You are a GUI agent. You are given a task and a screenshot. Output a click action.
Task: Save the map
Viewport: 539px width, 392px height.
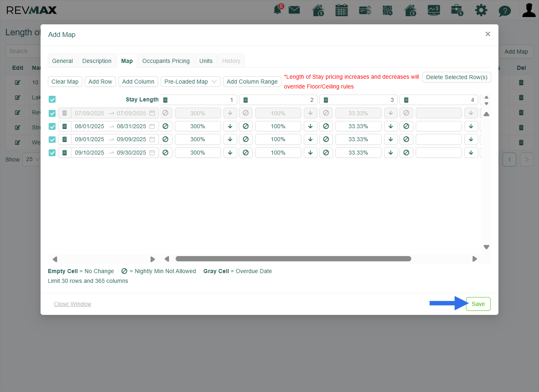click(x=478, y=304)
